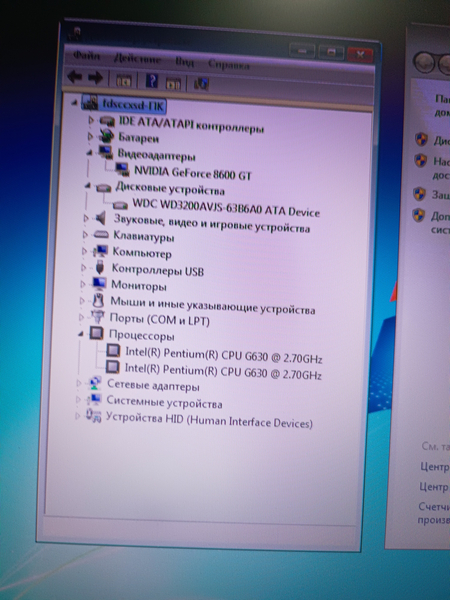
Task: Click the first Intel Pentium G630 processor icon
Action: pyautogui.click(x=113, y=350)
